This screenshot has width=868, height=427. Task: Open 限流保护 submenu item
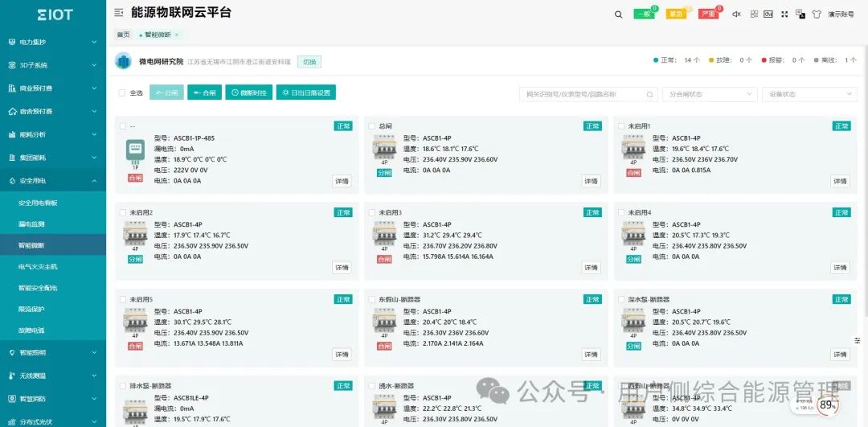point(31,309)
